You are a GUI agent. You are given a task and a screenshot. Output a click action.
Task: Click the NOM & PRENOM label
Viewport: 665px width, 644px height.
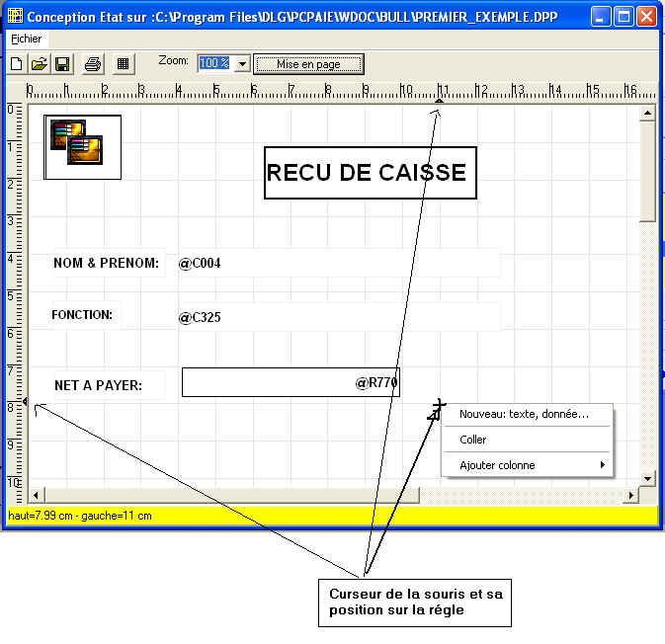coord(106,264)
